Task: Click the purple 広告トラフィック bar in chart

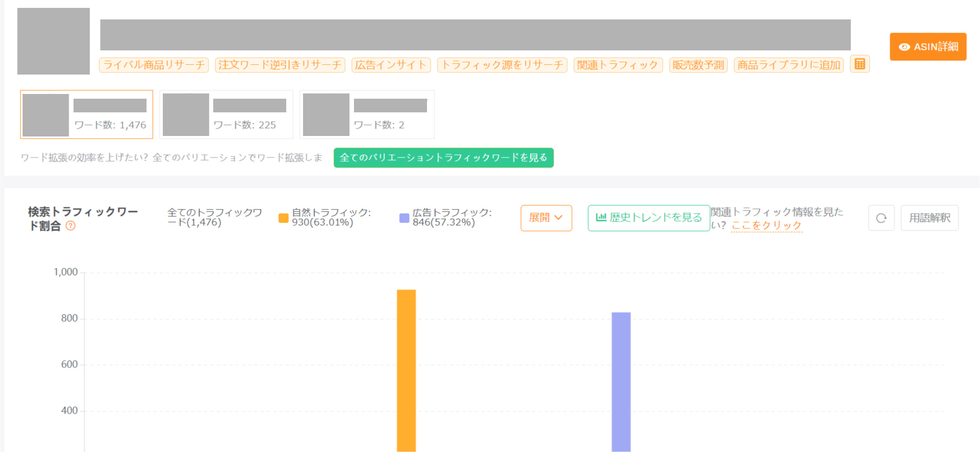Action: click(621, 382)
